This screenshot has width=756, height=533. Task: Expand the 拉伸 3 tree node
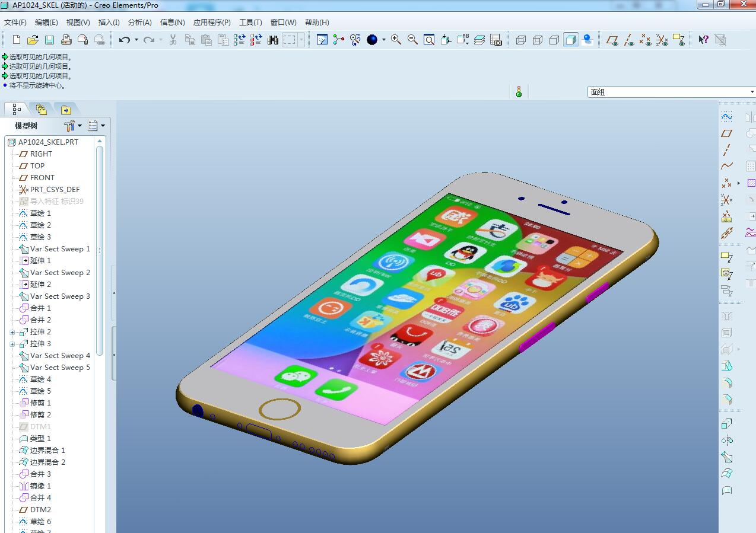click(12, 344)
